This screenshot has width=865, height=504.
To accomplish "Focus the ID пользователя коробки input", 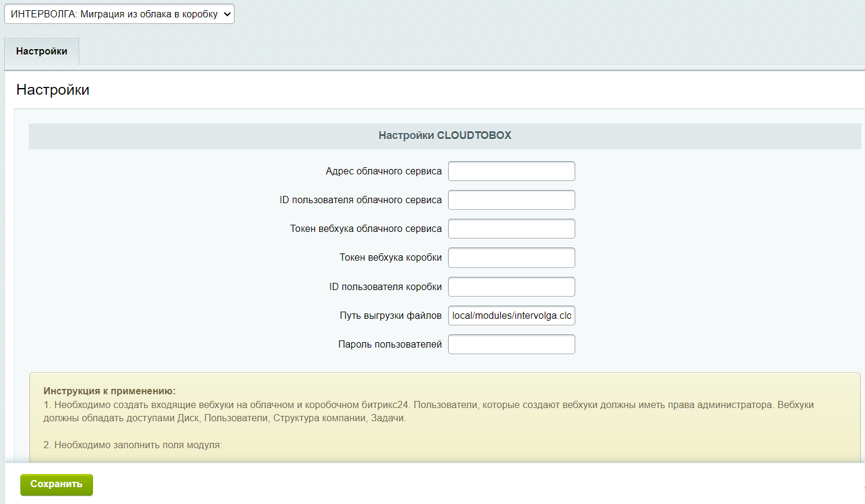I will coord(511,287).
